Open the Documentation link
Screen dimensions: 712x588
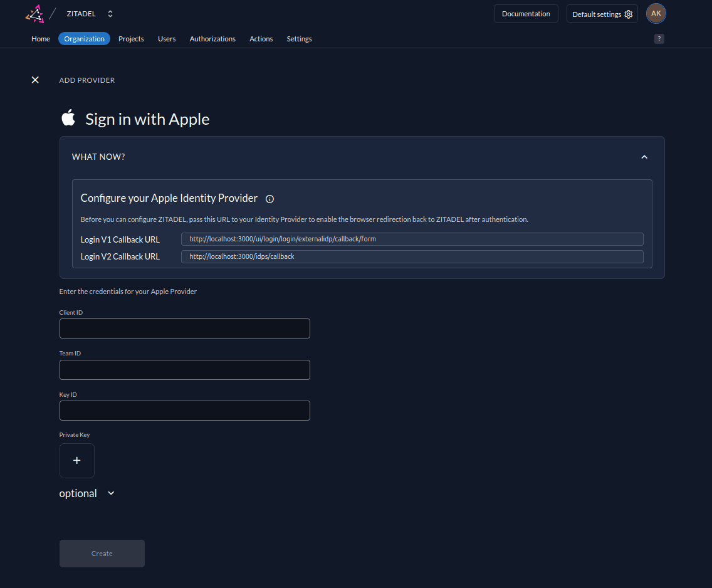525,14
